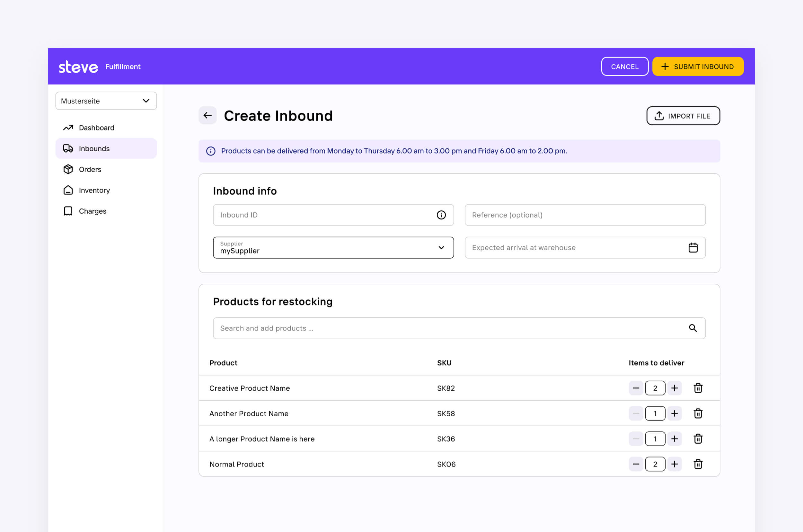Collapse the Musterseite chevron

146,101
